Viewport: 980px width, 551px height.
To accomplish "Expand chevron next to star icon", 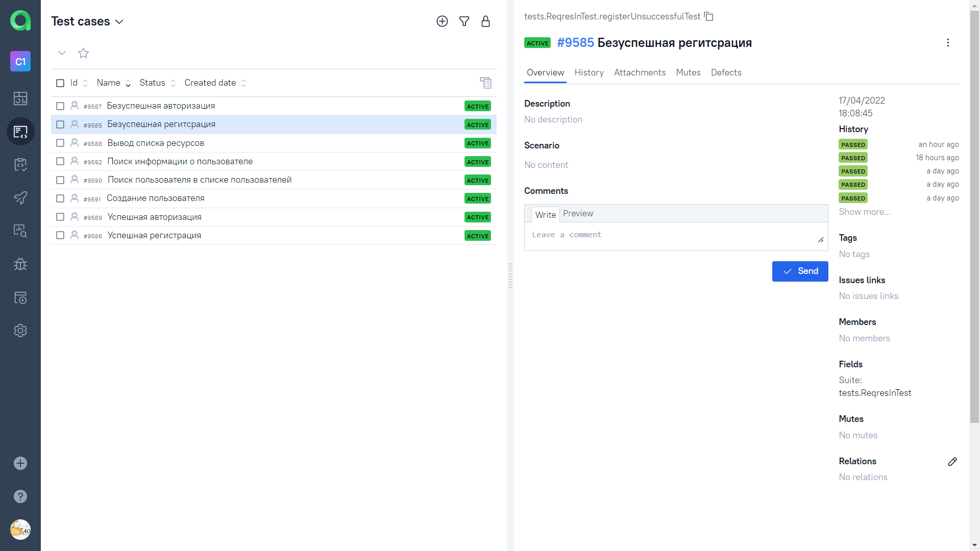I will [62, 53].
